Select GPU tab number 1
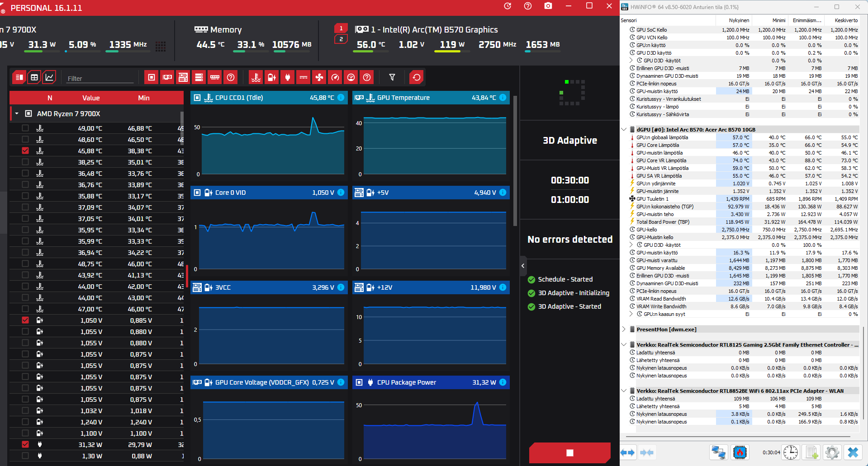The height and width of the screenshot is (466, 868). tap(341, 28)
